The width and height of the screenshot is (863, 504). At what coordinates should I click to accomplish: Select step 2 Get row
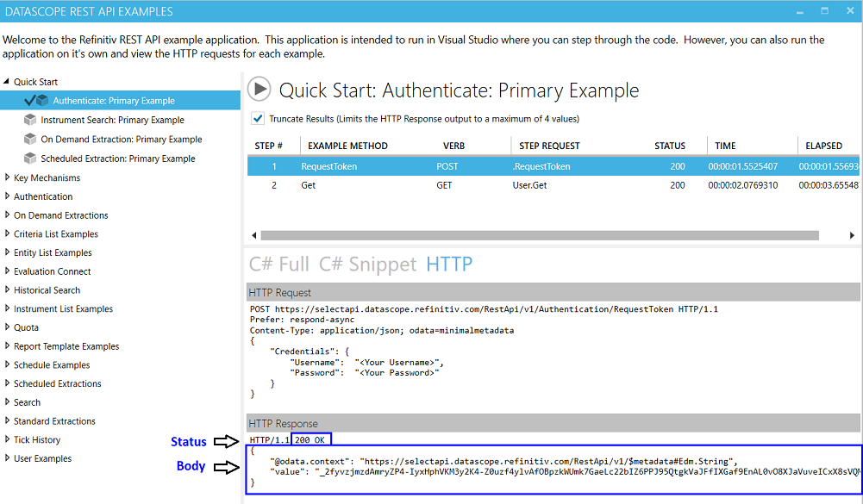click(x=553, y=185)
